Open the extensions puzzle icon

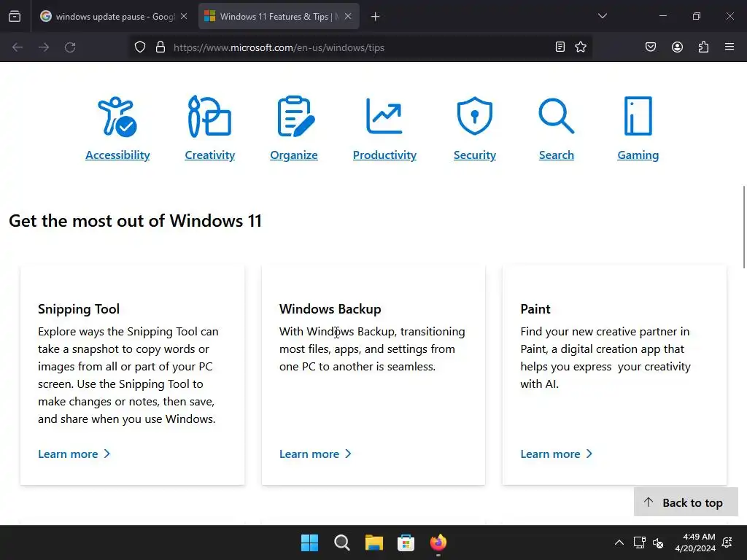click(x=703, y=47)
